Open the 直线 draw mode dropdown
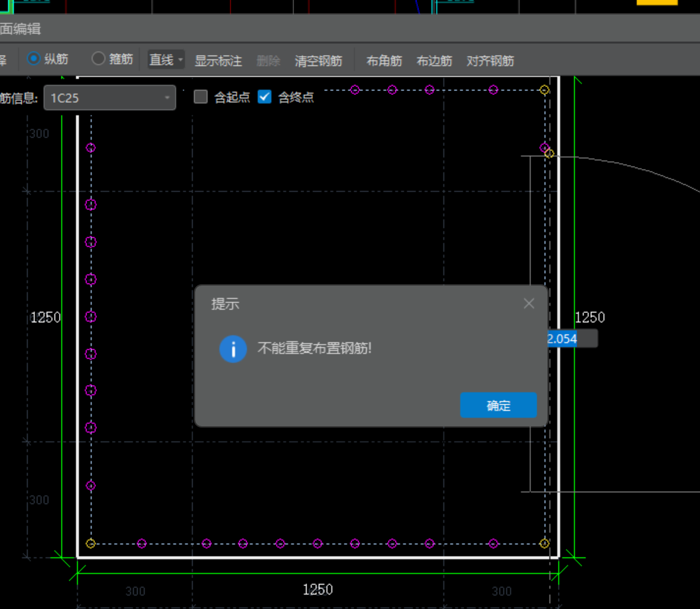The width and height of the screenshot is (700, 609). coord(166,60)
